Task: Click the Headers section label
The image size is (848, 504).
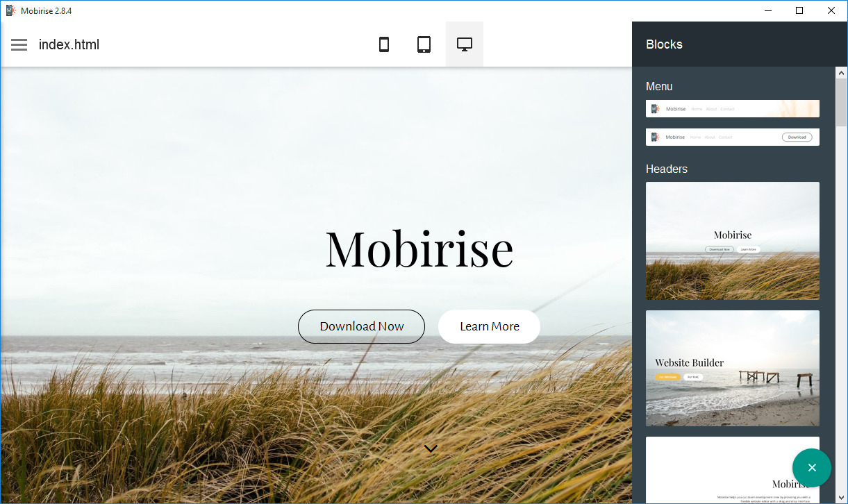Action: pos(667,169)
